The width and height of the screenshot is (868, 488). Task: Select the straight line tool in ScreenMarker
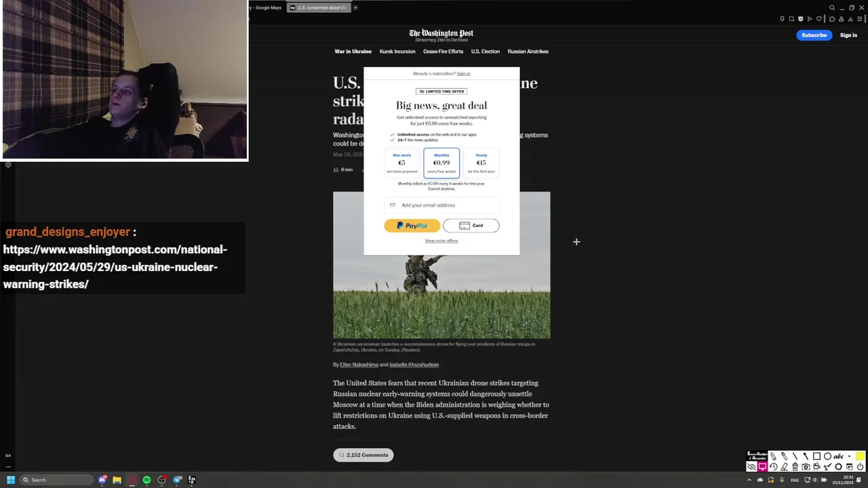[x=795, y=456]
